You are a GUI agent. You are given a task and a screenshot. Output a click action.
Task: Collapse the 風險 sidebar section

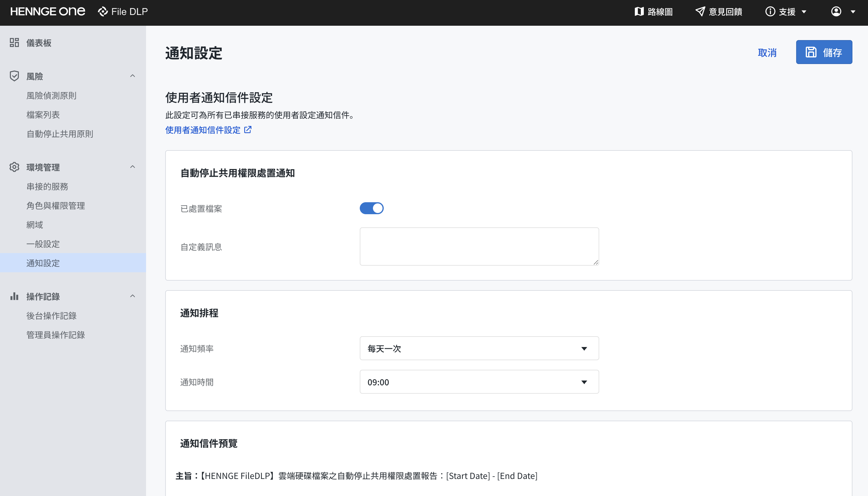coord(133,76)
